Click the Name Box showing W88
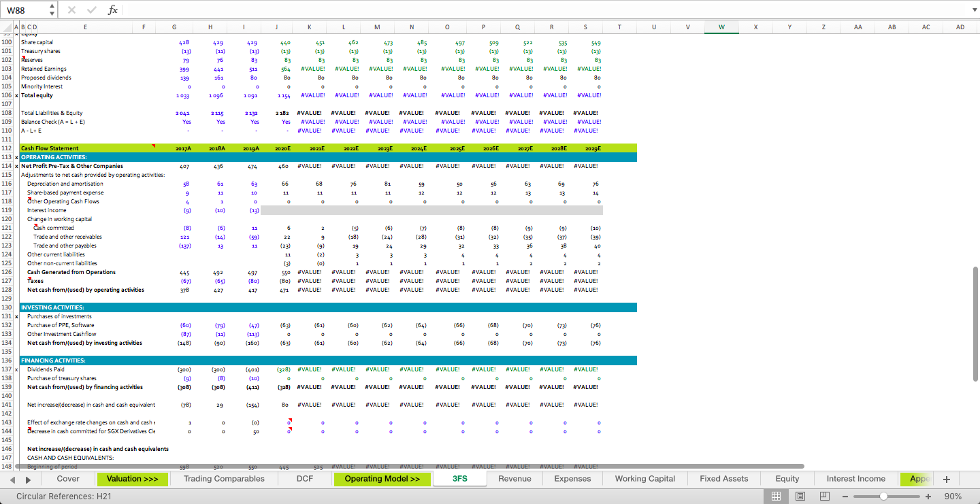This screenshot has width=980, height=504. click(x=24, y=10)
